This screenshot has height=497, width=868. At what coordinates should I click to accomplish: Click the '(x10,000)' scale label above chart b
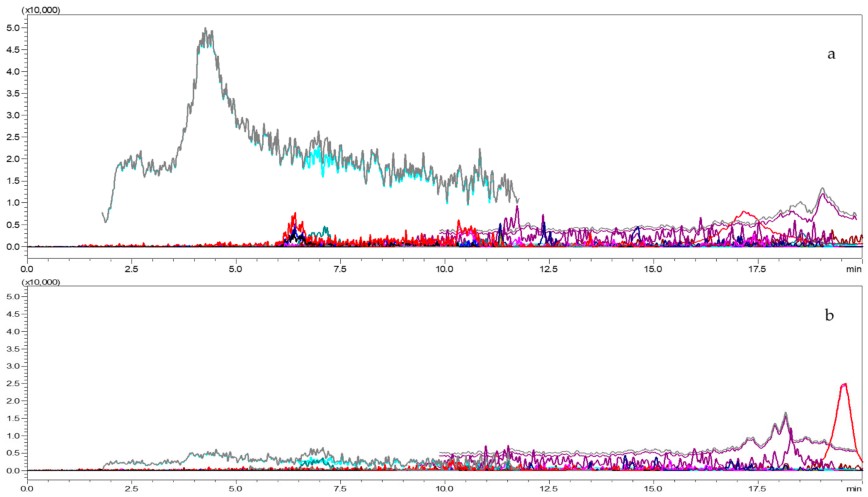point(41,282)
